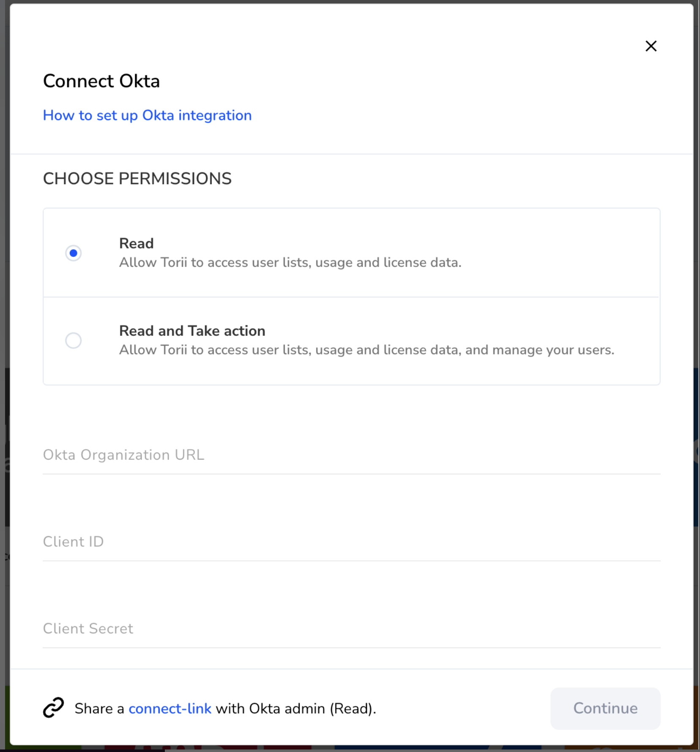The image size is (700, 752).
Task: Open the connect-link hyperlink
Action: click(x=170, y=708)
